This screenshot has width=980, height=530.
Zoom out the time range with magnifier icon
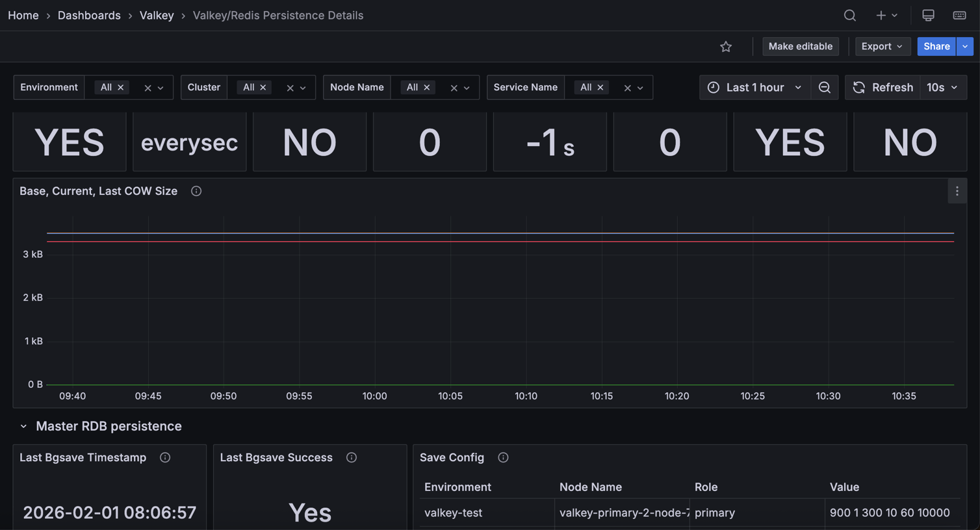824,87
